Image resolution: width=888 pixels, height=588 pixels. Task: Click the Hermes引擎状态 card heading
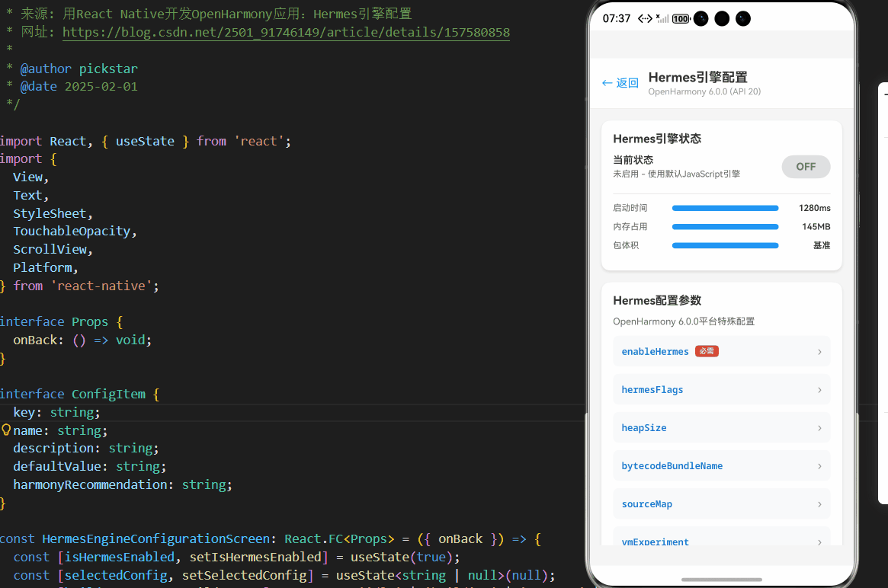click(x=657, y=139)
